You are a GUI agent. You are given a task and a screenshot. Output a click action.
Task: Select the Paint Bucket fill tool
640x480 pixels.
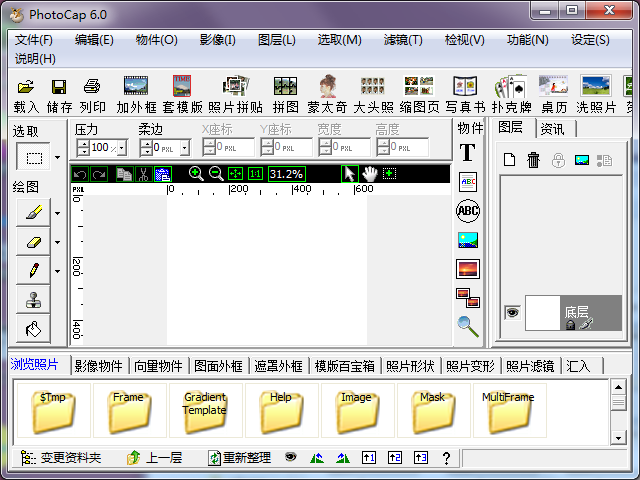tap(34, 328)
